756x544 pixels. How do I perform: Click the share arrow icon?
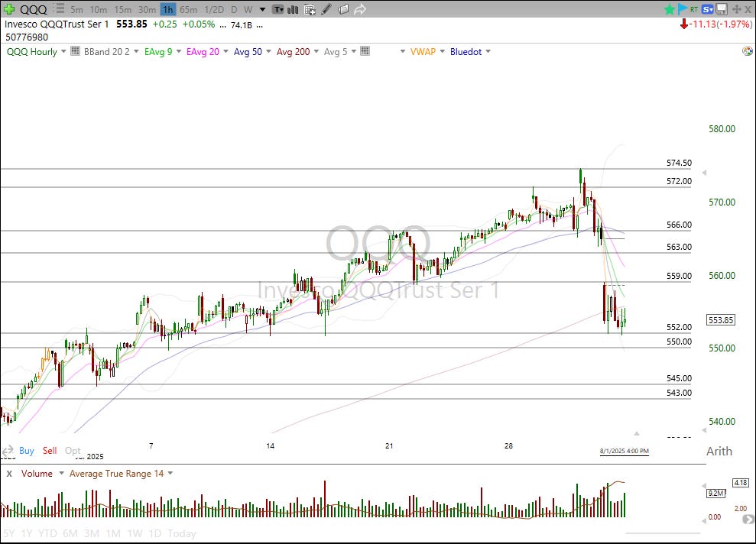360,9
